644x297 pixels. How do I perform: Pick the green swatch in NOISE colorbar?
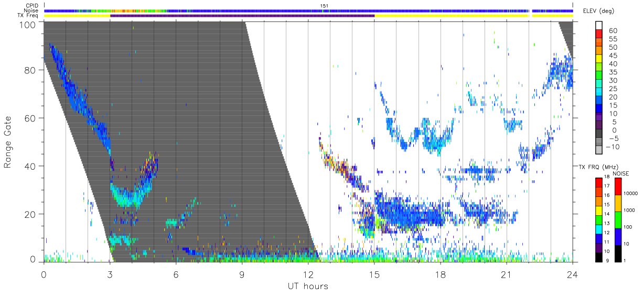point(618,220)
